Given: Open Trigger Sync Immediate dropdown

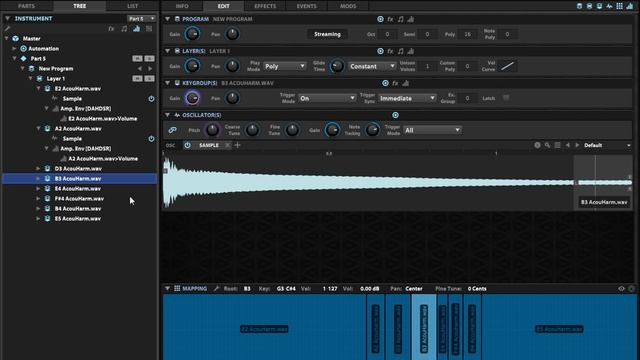Looking at the screenshot, I should (x=407, y=98).
